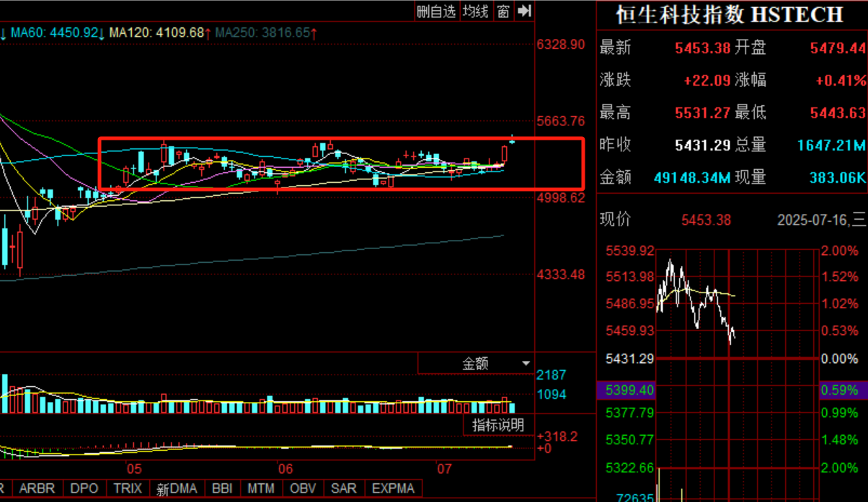Click the 1.48% intraday percent label
The width and height of the screenshot is (868, 502).
click(x=840, y=439)
